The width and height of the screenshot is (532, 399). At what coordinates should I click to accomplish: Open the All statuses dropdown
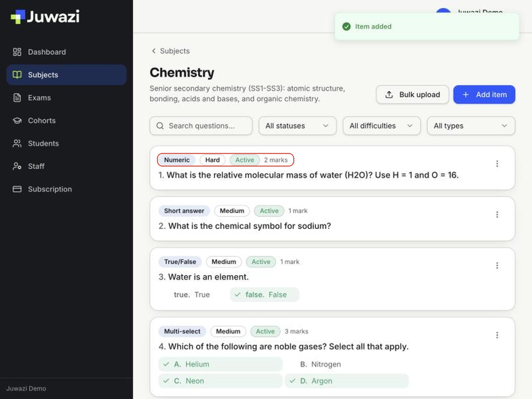point(298,126)
